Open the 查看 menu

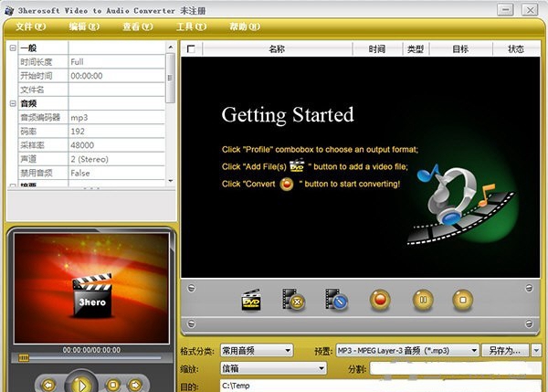[138, 26]
